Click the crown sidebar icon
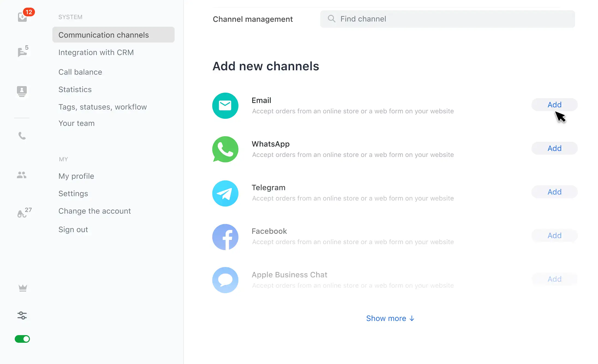Image resolution: width=598 pixels, height=364 pixels. tap(23, 288)
